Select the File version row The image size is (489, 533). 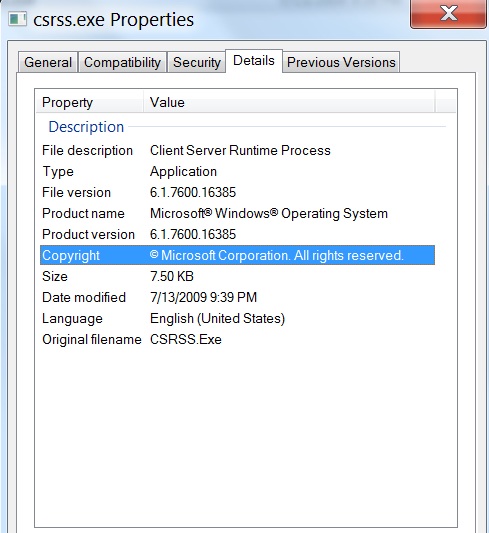coord(237,192)
